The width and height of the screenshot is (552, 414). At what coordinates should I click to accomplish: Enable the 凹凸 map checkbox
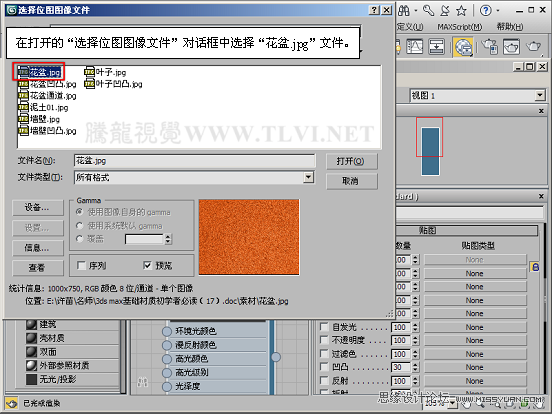(x=324, y=367)
